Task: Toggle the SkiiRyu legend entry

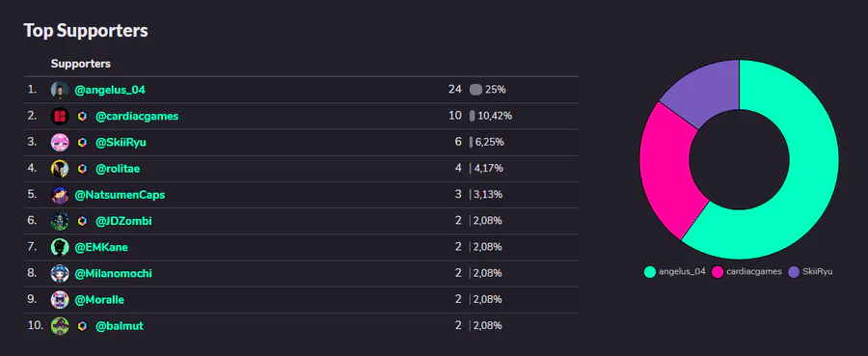Action: [810, 272]
